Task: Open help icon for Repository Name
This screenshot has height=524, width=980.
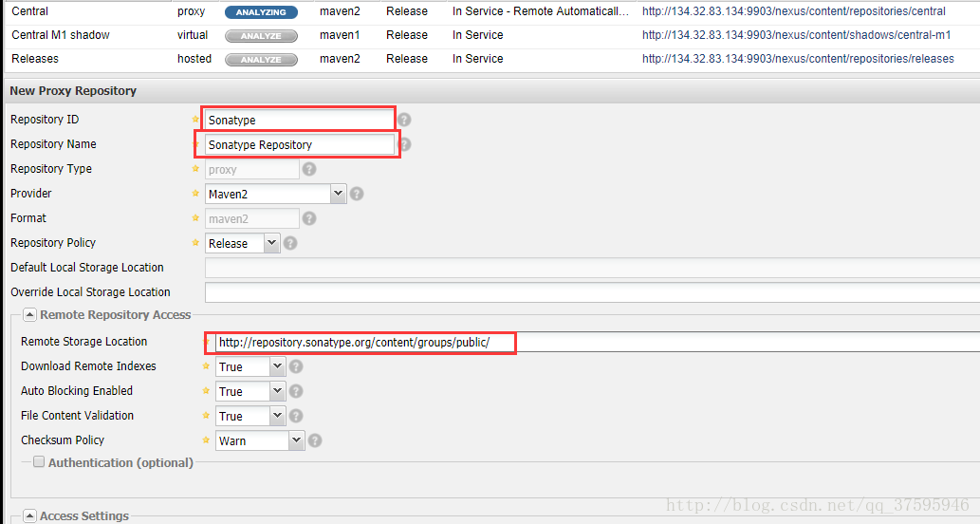Action: [405, 144]
